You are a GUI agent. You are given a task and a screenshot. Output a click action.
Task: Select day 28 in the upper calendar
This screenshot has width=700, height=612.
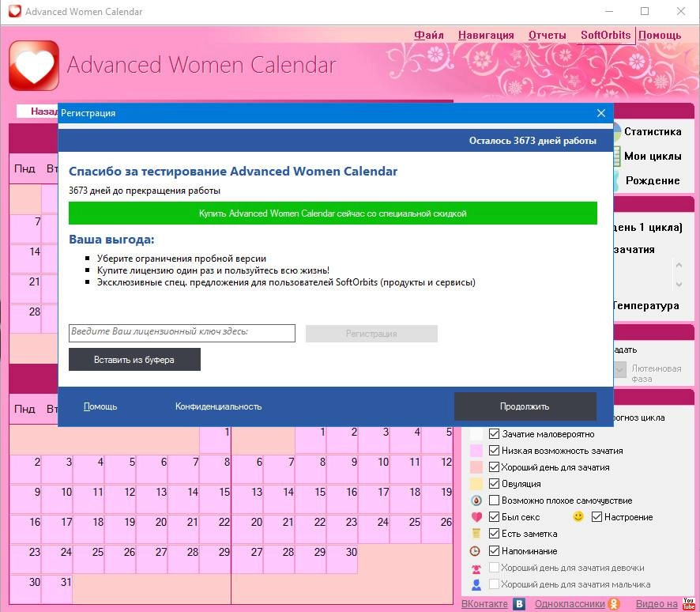coord(25,319)
